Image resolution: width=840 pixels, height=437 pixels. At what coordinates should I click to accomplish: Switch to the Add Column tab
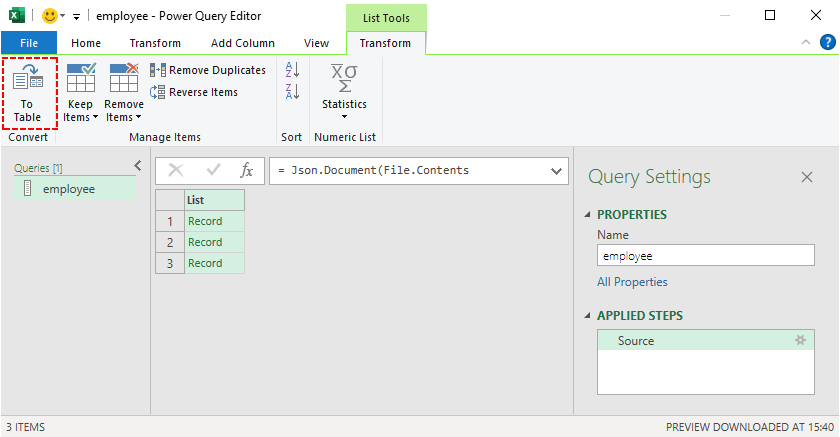pos(243,43)
